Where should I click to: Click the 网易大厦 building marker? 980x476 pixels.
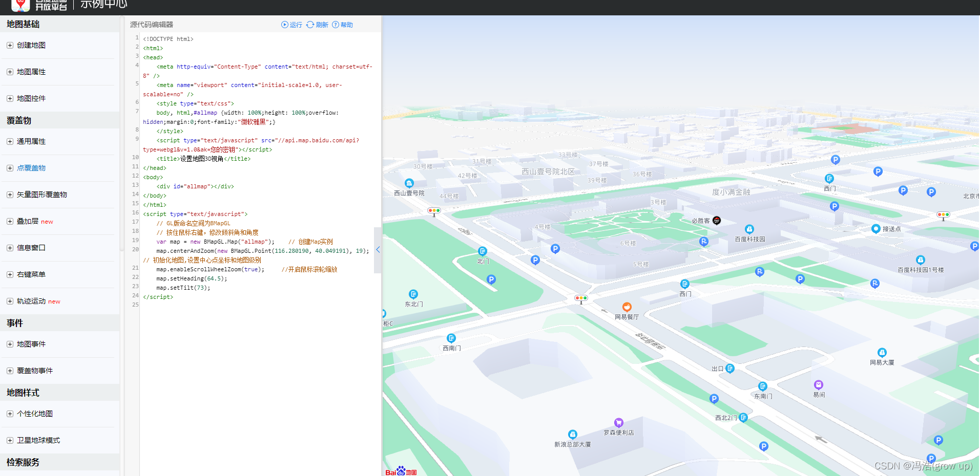click(882, 353)
